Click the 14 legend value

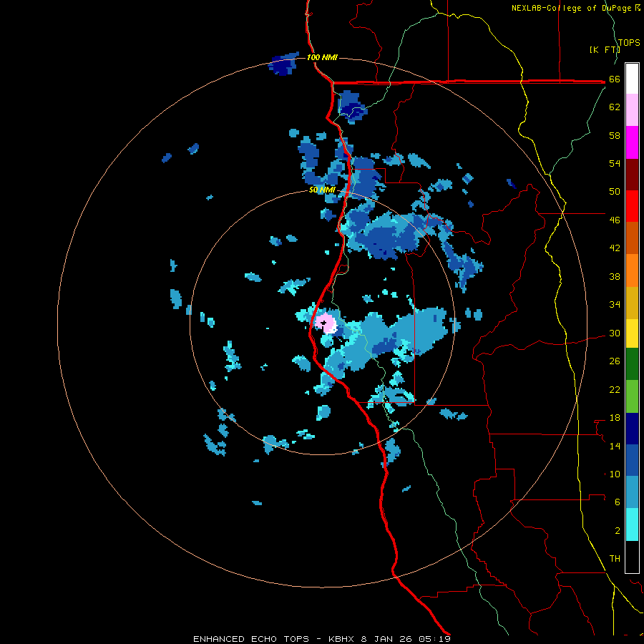tap(615, 446)
